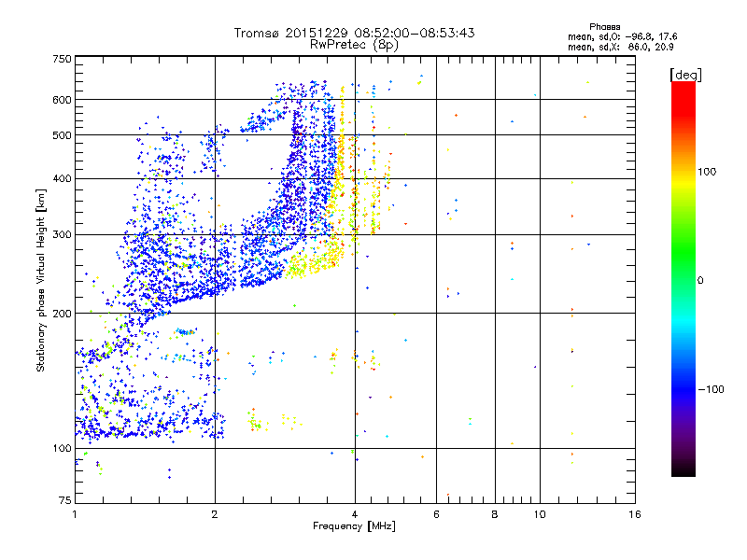The width and height of the screenshot is (747, 560).
Task: Click the '16' frequency axis tick label
Action: [x=635, y=514]
